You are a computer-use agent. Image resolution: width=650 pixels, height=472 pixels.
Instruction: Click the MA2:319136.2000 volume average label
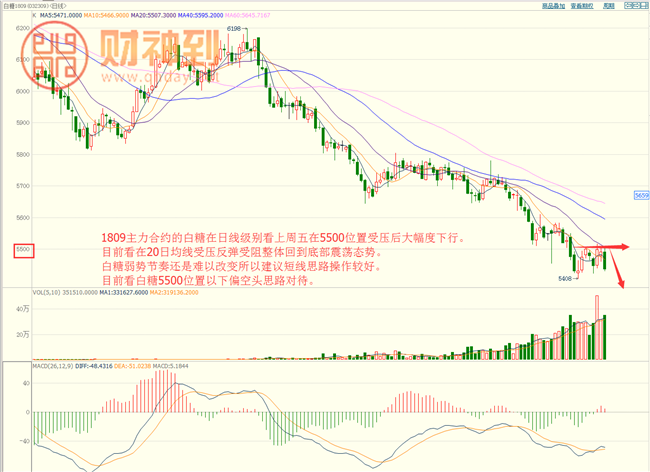tap(174, 293)
